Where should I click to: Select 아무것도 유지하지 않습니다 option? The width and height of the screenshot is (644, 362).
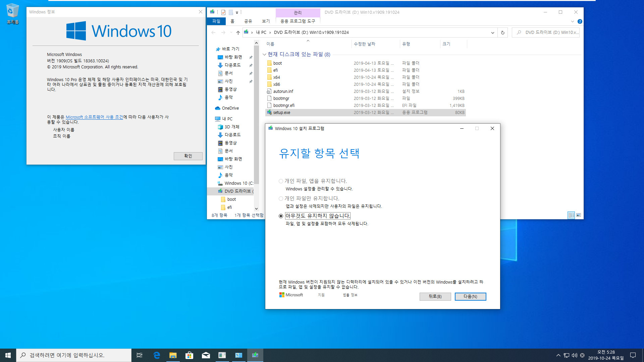pyautogui.click(x=314, y=216)
